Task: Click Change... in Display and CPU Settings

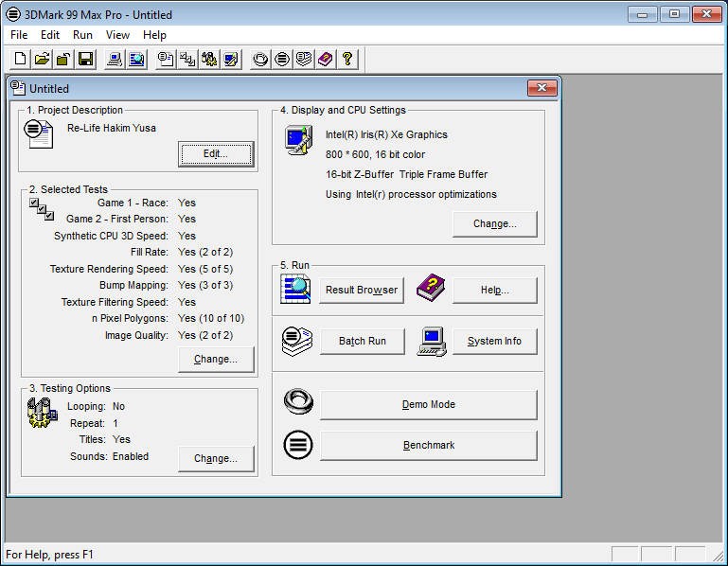Action: tap(495, 223)
